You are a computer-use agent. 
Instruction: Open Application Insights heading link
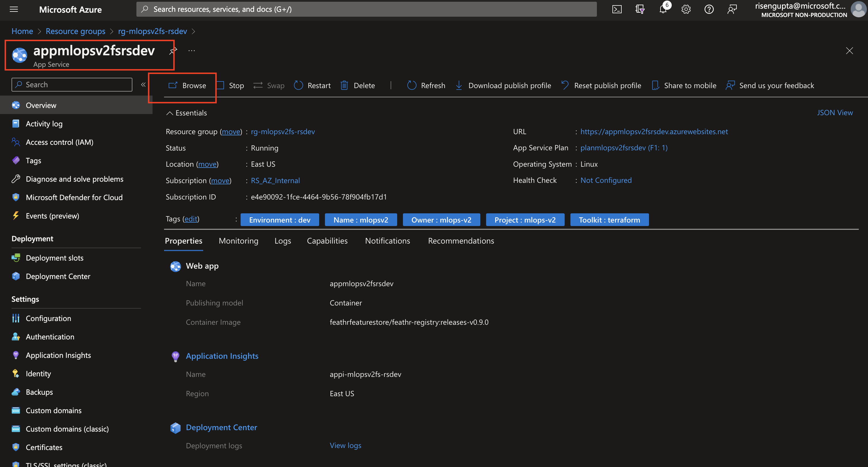[222, 356]
